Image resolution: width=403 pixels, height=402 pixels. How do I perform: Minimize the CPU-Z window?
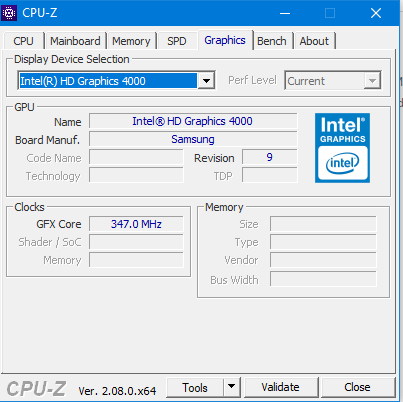coord(285,13)
